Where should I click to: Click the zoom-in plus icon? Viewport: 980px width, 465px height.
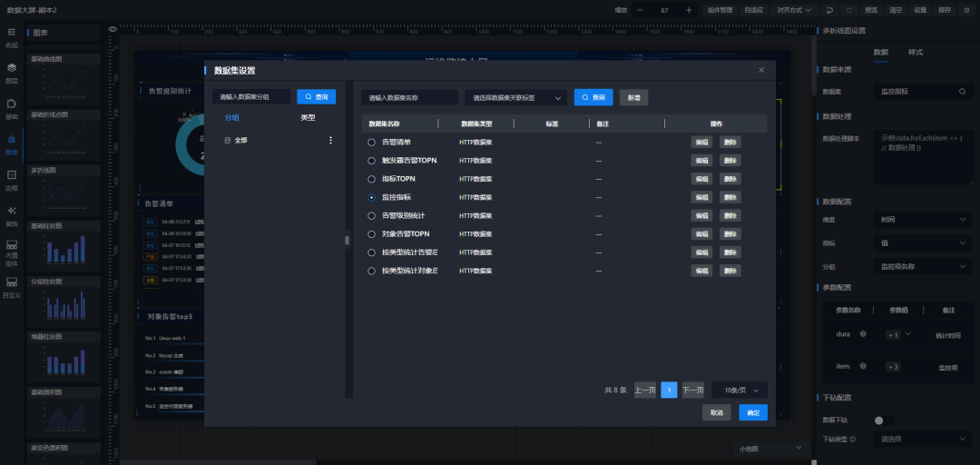(689, 9)
